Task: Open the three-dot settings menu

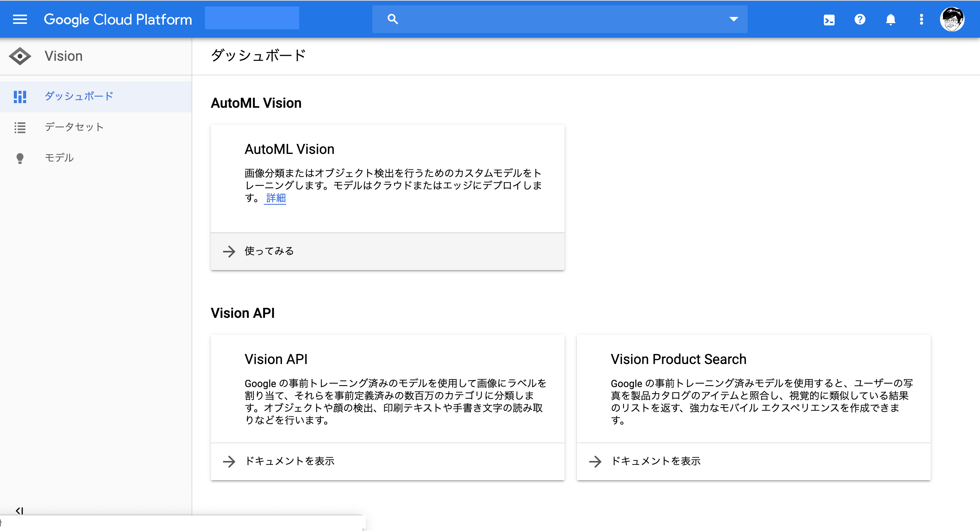Action: point(921,19)
